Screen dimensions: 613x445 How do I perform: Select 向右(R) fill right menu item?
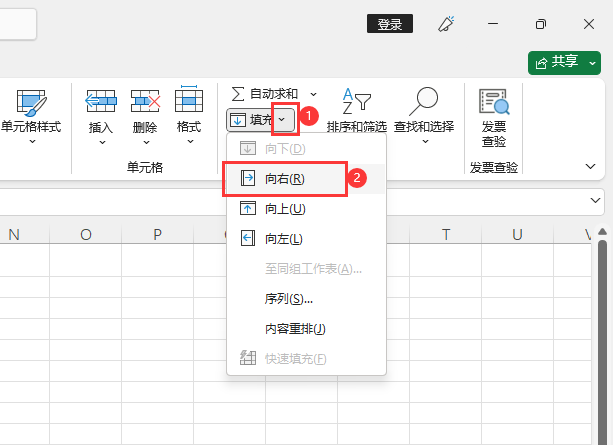click(x=306, y=179)
